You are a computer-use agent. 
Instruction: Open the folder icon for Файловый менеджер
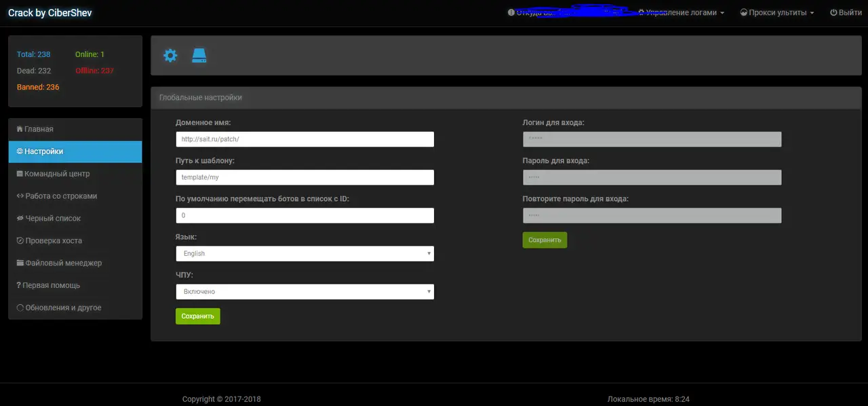(x=19, y=263)
